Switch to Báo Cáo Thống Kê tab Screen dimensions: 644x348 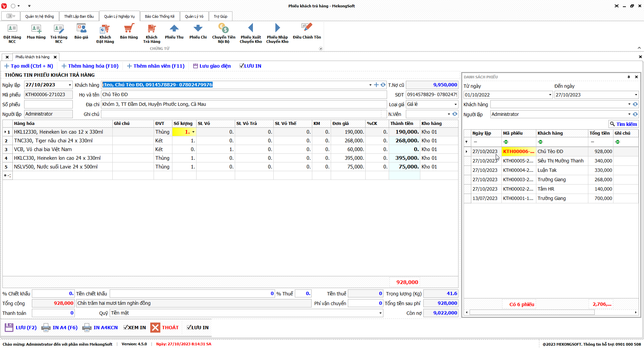pos(160,16)
